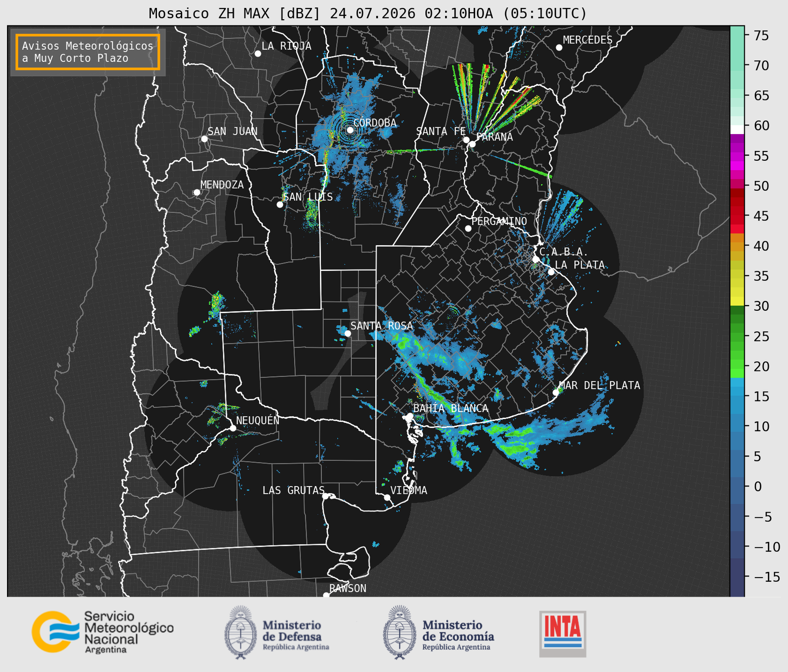Click the Servicio Meteorológico Nacional logo
This screenshot has width=788, height=672.
[103, 632]
